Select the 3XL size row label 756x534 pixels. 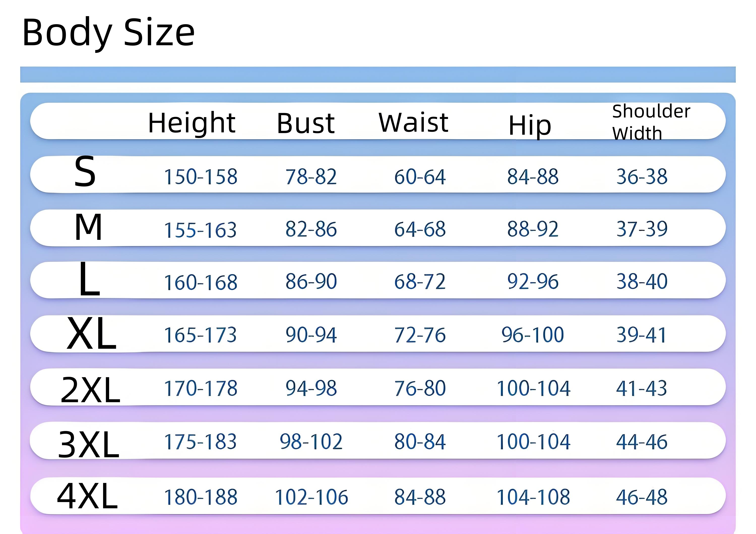coord(88,445)
